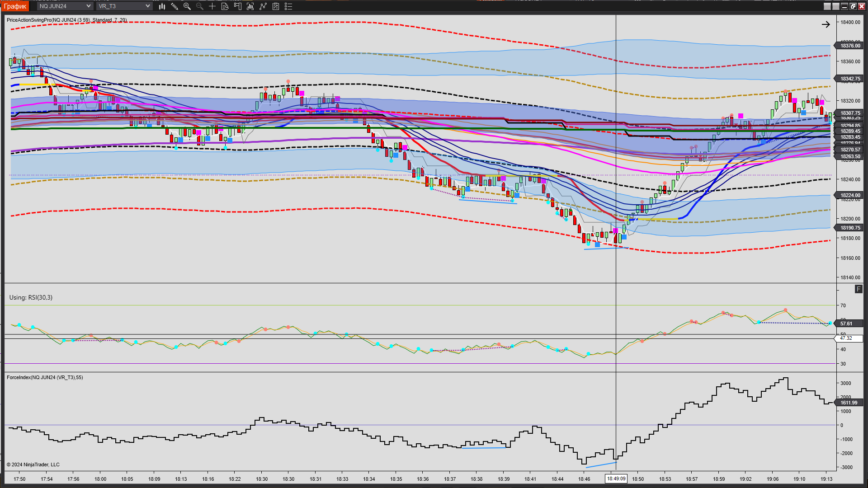868x488 pixels.
Task: Click the © 2024 NinjaTrader, LLC text
Action: (x=33, y=465)
